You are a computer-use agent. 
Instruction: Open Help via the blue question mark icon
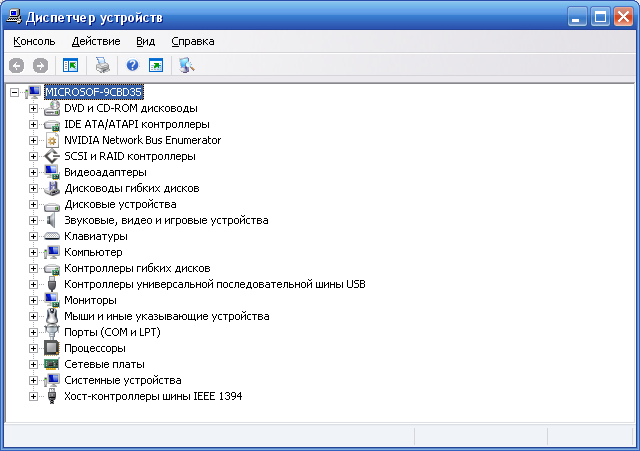pyautogui.click(x=132, y=65)
